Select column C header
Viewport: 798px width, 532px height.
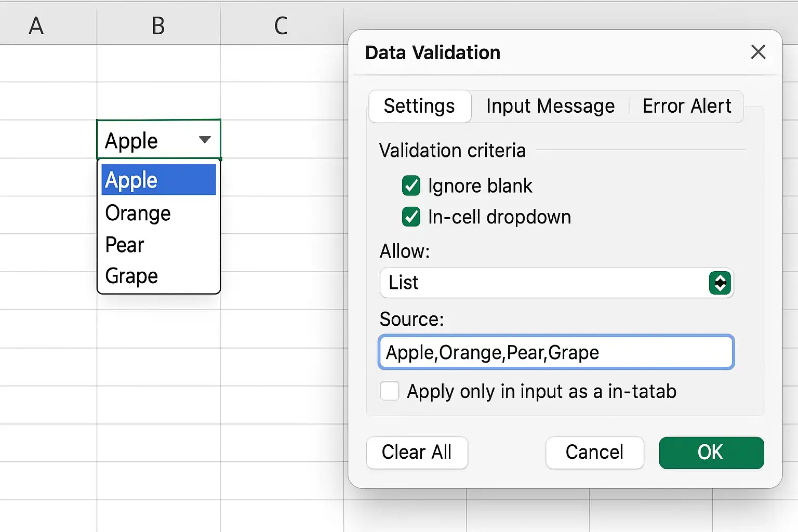click(282, 25)
